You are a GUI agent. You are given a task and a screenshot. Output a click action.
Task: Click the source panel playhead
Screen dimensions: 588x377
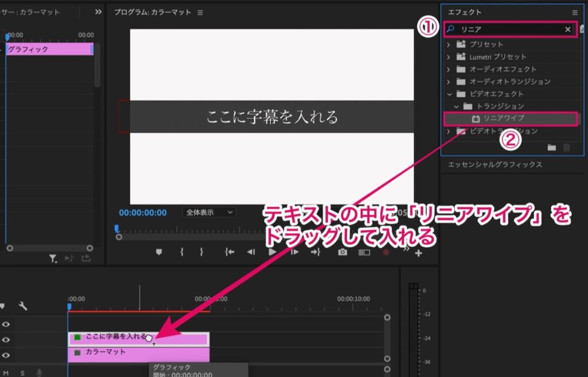[x=7, y=37]
